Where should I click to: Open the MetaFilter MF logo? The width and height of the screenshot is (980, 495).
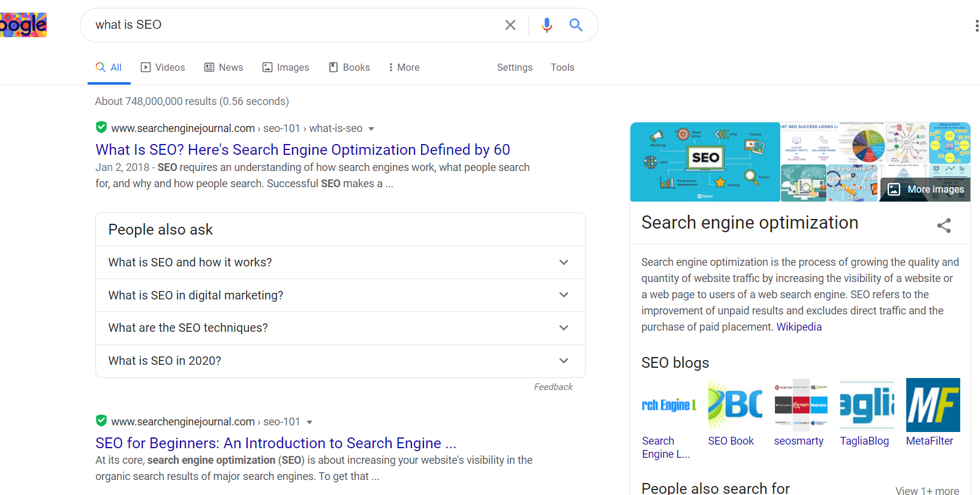point(933,405)
